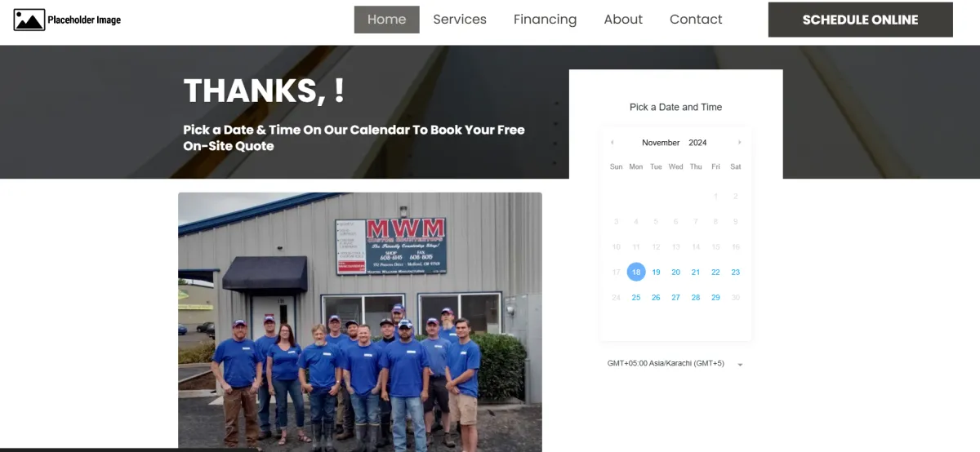Go to the About page

point(623,20)
